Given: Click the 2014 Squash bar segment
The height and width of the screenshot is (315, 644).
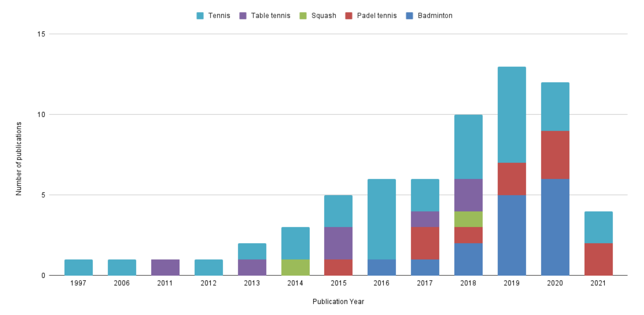Looking at the screenshot, I should tap(295, 267).
